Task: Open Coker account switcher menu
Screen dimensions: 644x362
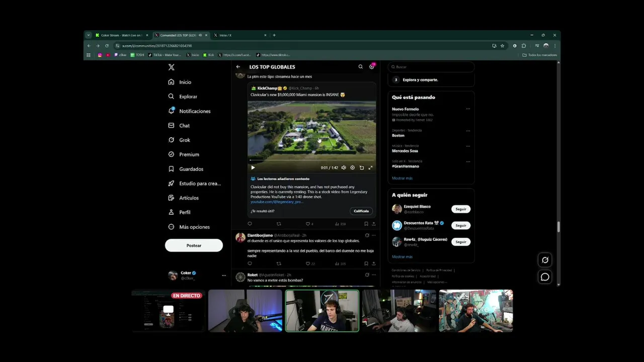Action: [197, 275]
